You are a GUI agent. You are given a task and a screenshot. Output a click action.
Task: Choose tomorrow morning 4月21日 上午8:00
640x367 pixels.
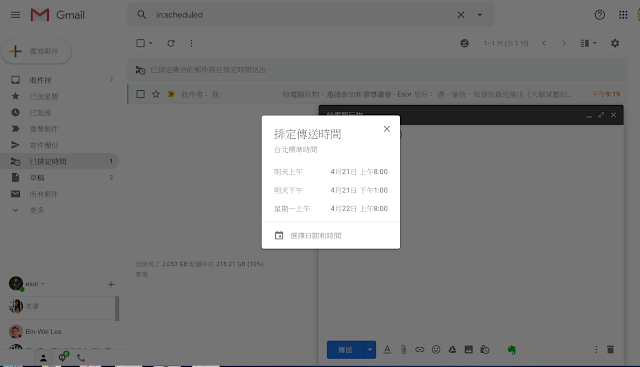331,172
